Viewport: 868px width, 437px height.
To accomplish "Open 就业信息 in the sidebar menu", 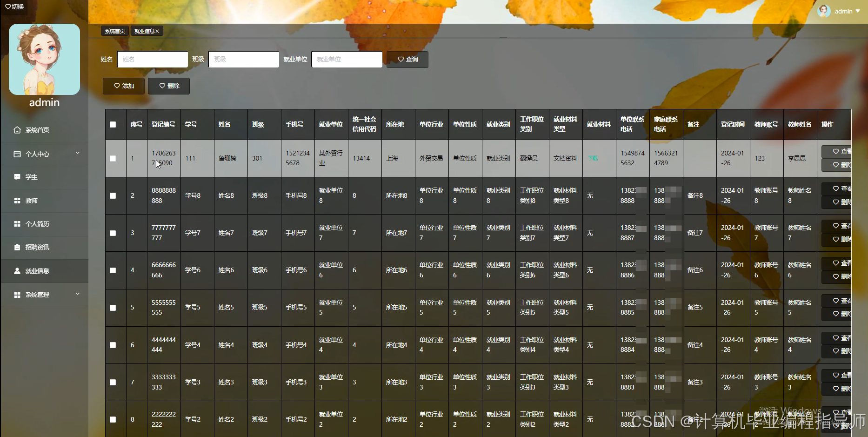I will (x=44, y=271).
